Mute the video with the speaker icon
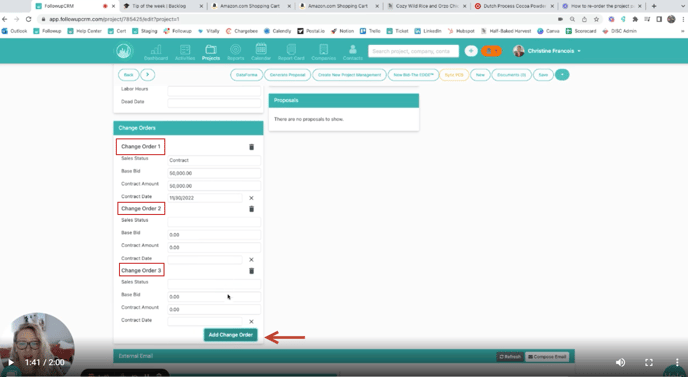Image resolution: width=688 pixels, height=377 pixels. (x=620, y=362)
